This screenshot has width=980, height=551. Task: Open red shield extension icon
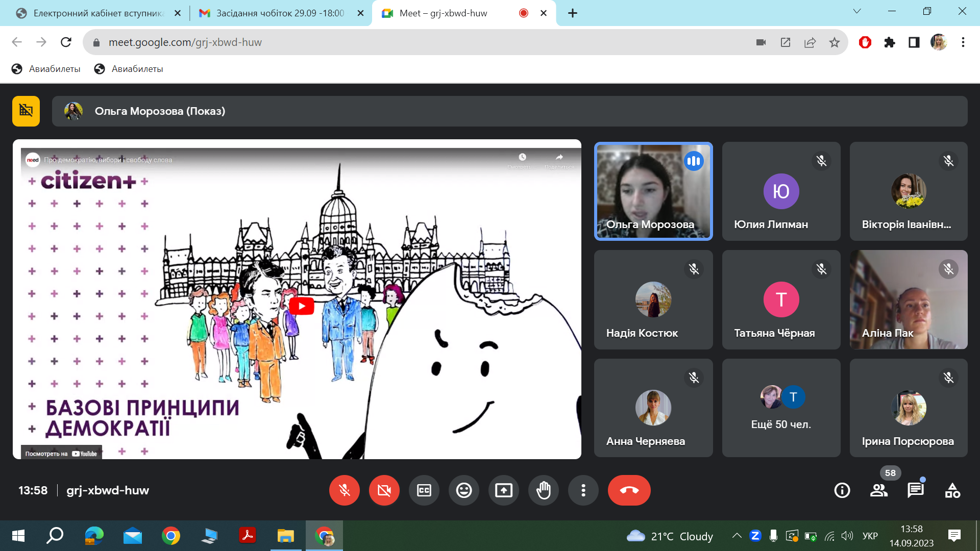tap(865, 42)
